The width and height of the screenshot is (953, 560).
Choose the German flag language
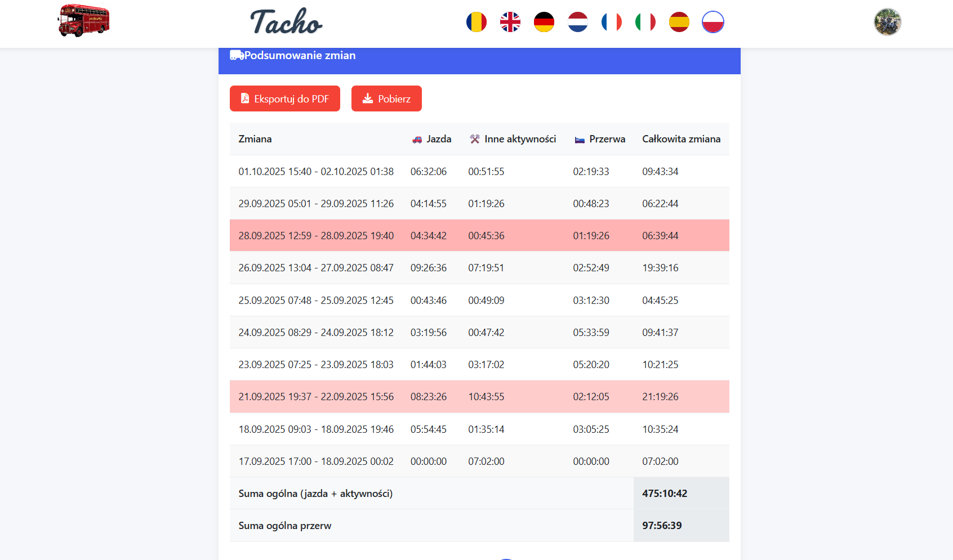(544, 23)
